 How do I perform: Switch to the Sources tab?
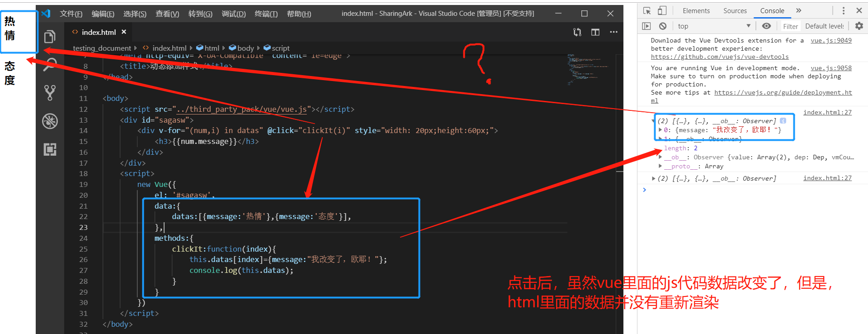(735, 11)
